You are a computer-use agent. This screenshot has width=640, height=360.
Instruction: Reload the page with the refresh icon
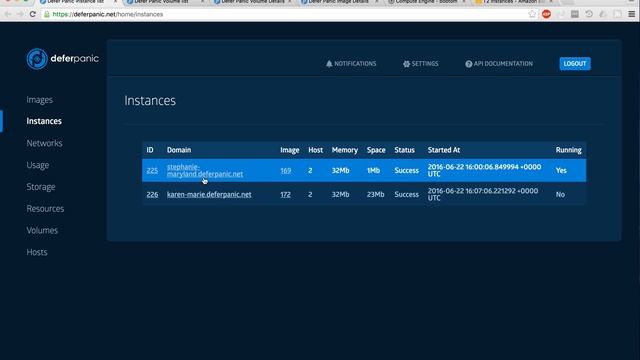pos(33,14)
